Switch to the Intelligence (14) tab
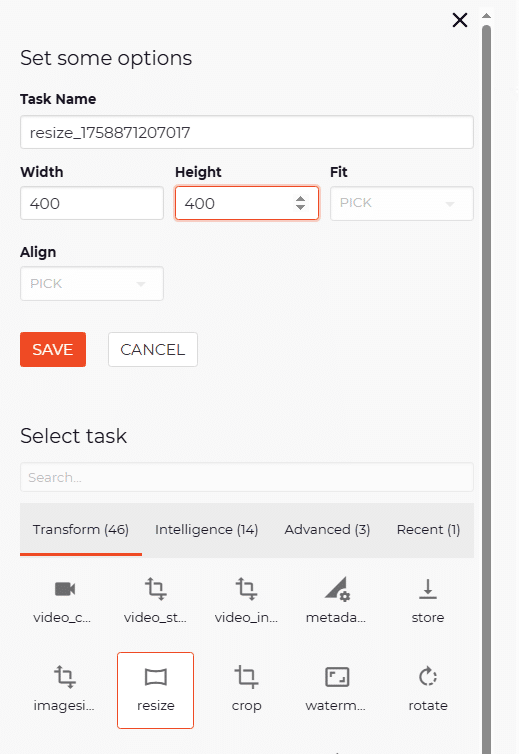Viewport: 519px width, 754px height. click(207, 529)
